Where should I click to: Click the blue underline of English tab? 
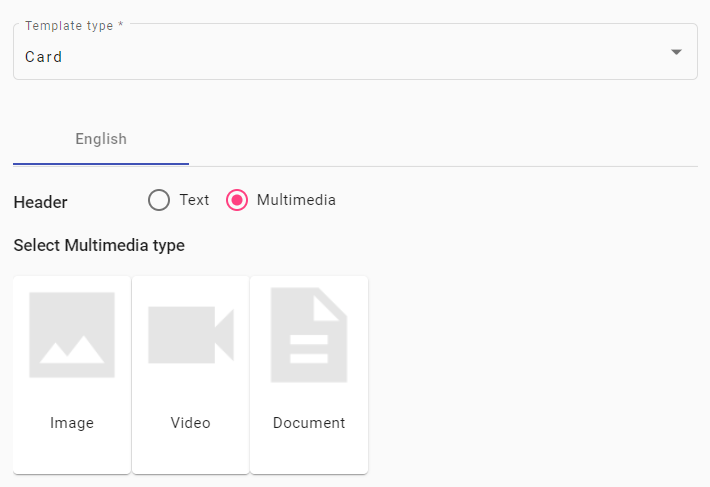101,164
